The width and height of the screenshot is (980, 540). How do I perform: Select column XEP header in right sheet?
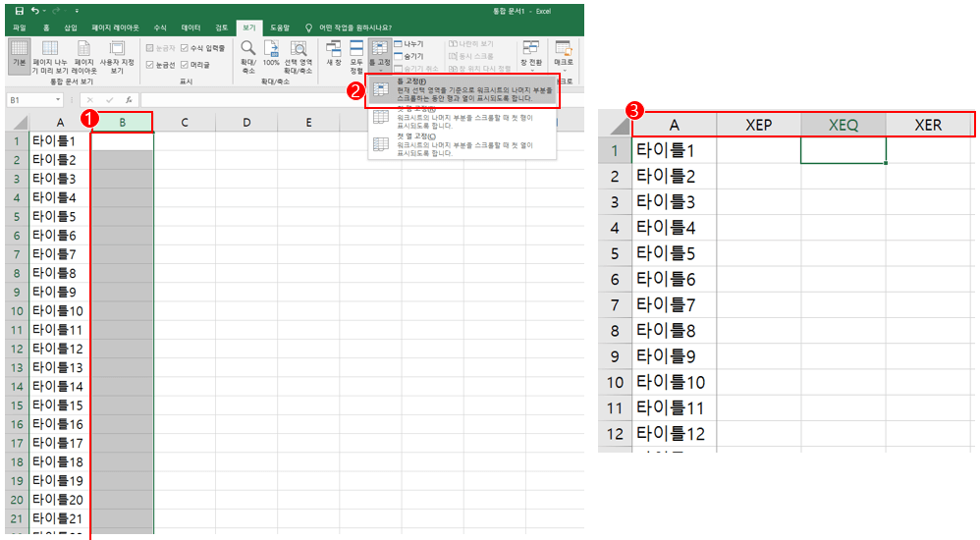pyautogui.click(x=759, y=125)
